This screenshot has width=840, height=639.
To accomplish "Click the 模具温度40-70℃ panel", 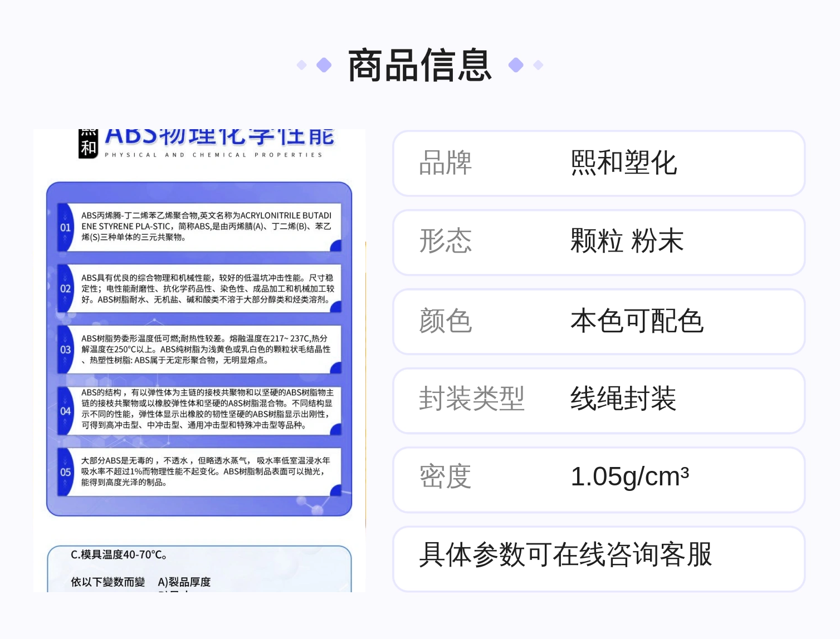I will click(199, 569).
